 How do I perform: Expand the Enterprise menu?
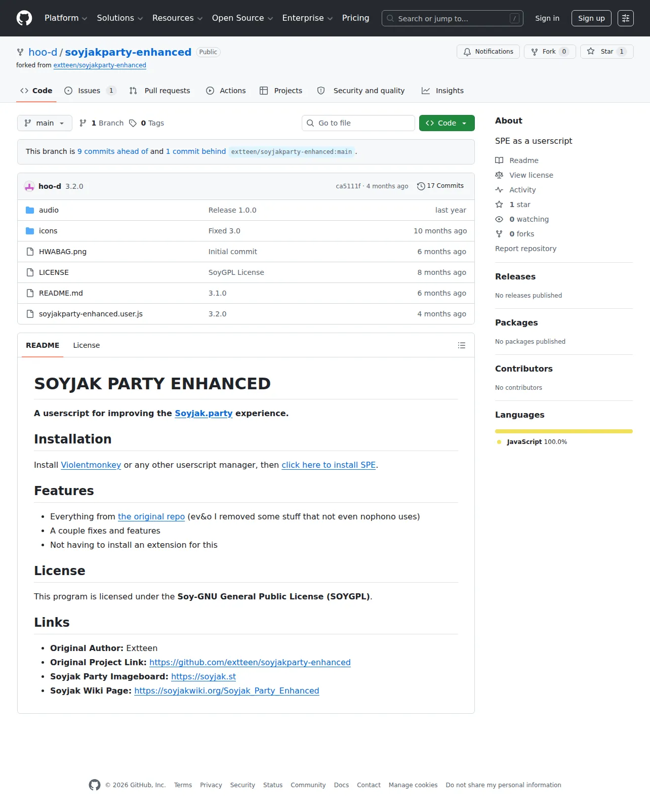tap(307, 18)
